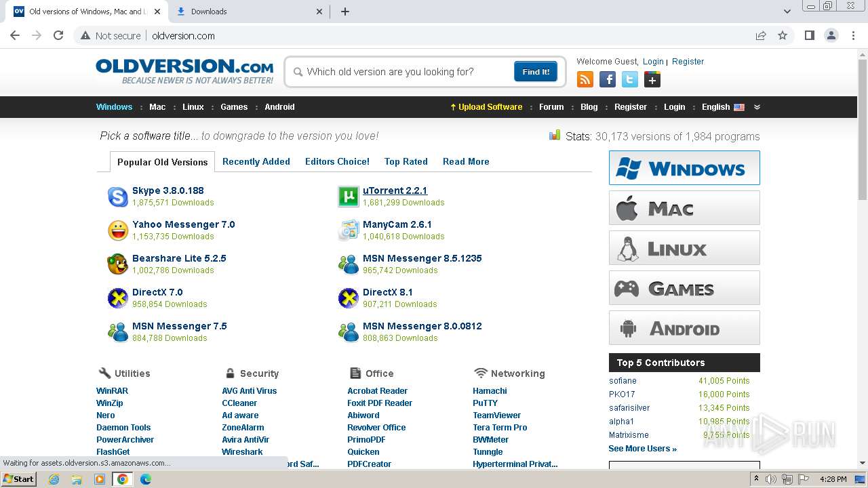This screenshot has height=488, width=868.
Task: Open the Blog link
Action: [x=589, y=107]
